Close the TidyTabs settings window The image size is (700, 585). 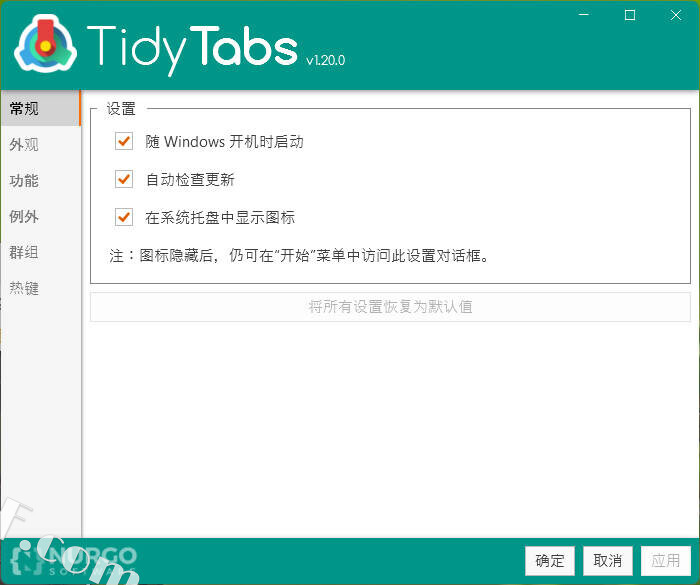click(676, 15)
